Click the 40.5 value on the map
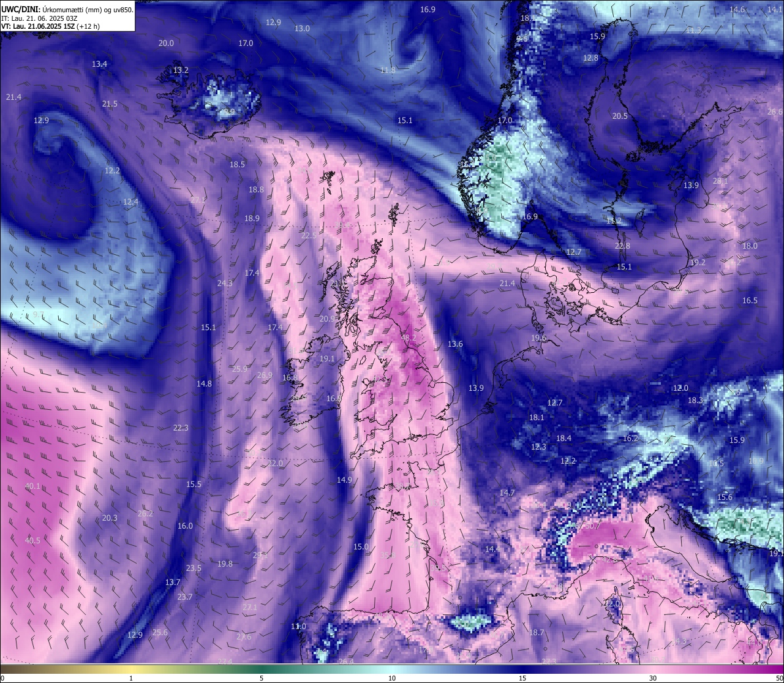Screen dimensions: 784x683 coord(32,540)
